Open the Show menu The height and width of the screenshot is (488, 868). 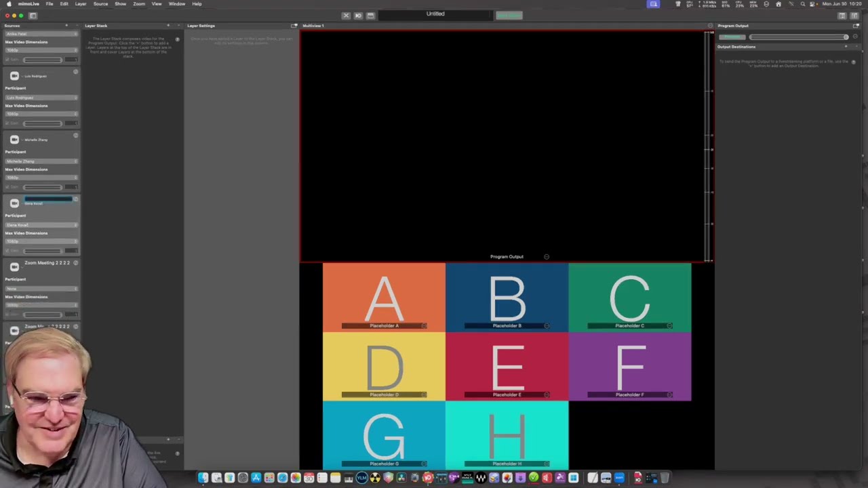[x=120, y=4]
